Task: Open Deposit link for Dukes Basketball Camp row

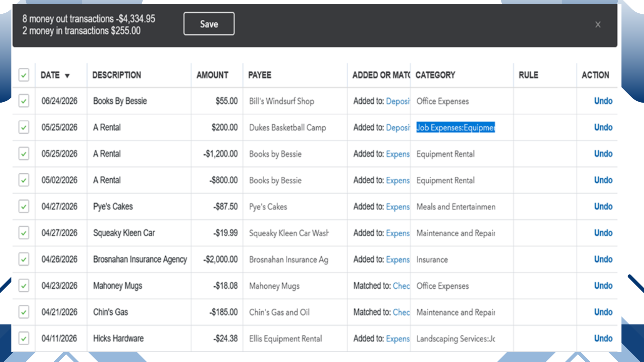Action: (x=398, y=128)
